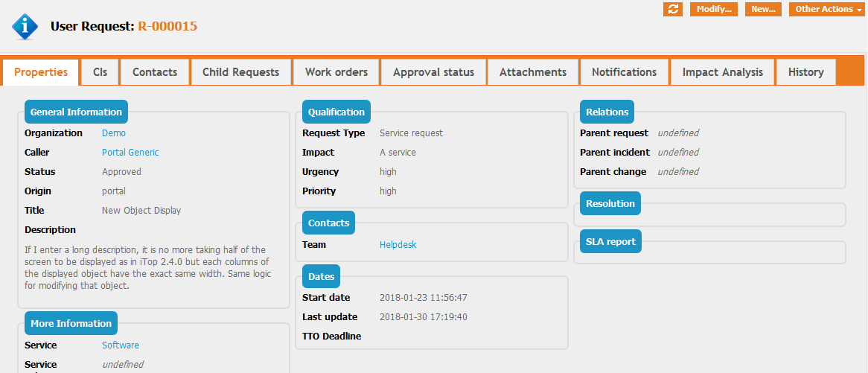Screen dimensions: 868x373
Task: Open the History tab
Action: pos(805,72)
